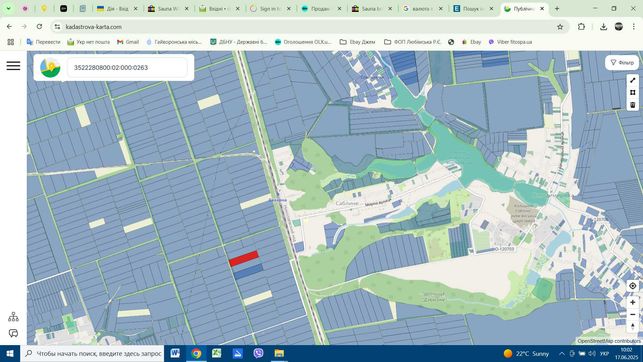The width and height of the screenshot is (643, 362).
Task: Click the cadastral number search field
Action: 127,68
